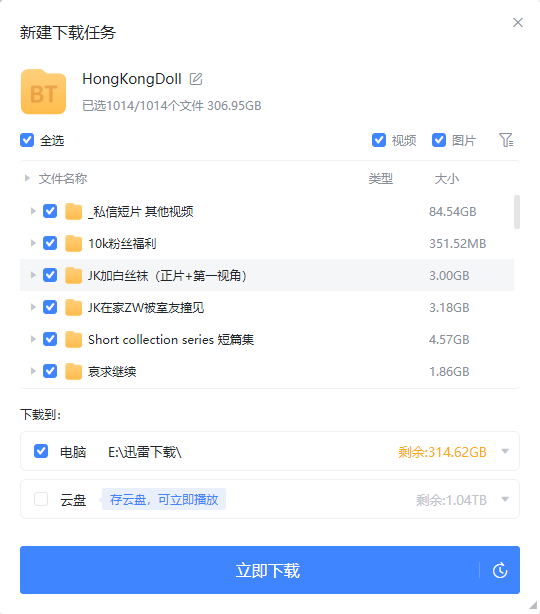540x614 pixels.
Task: Uncheck the 10k粉丝福利 folder
Action: pos(50,243)
